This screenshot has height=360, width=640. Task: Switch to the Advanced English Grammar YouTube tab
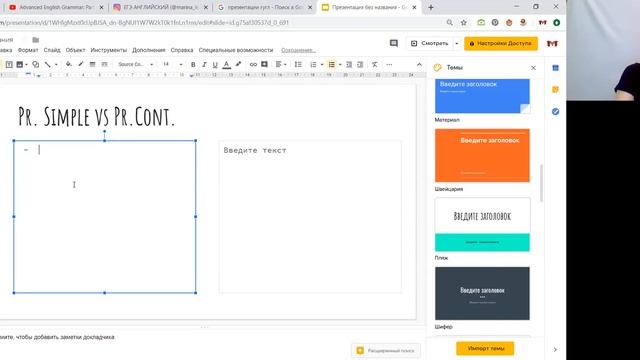point(56,7)
